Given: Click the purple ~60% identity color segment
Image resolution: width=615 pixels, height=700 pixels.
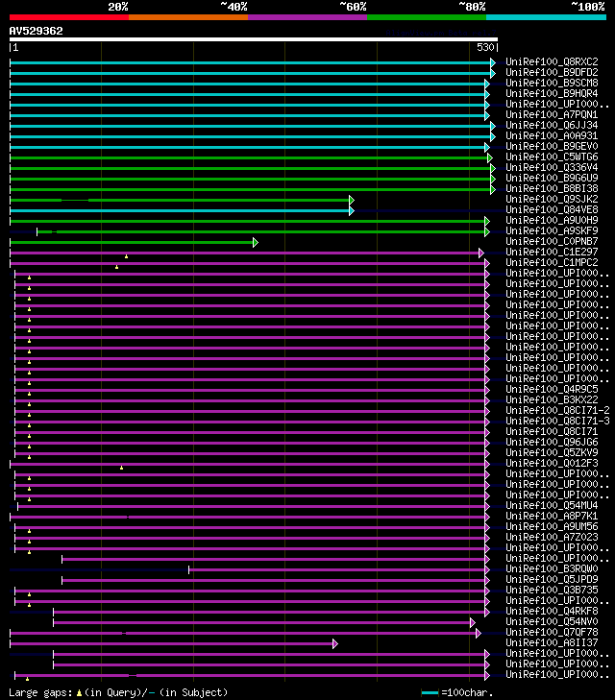Looking at the screenshot, I should (307, 17).
